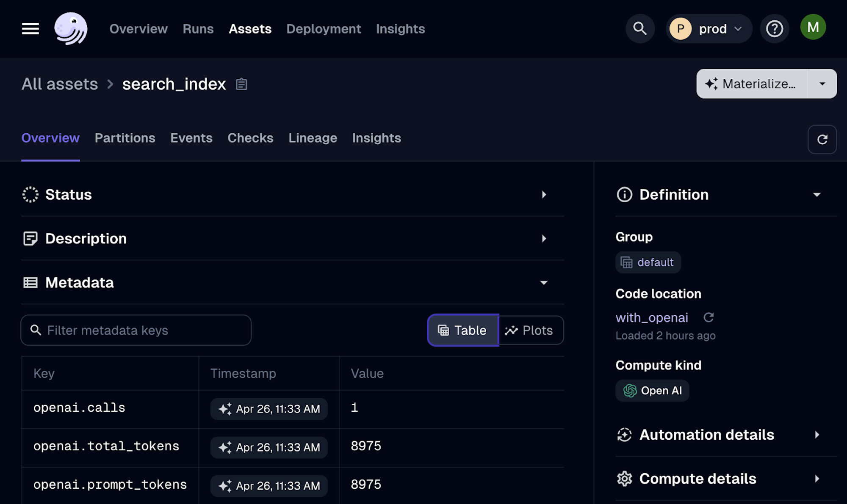Go back to All assets breadcrumb

click(x=60, y=84)
